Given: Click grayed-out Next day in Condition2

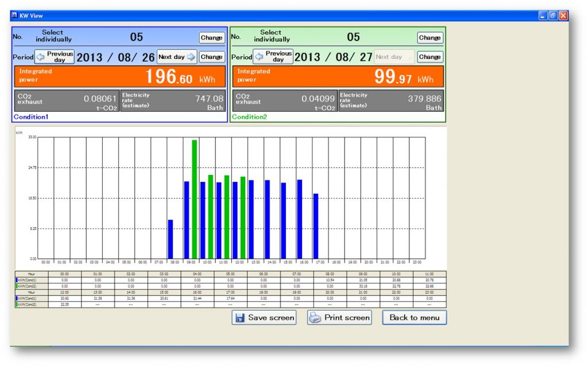Looking at the screenshot, I should 393,57.
